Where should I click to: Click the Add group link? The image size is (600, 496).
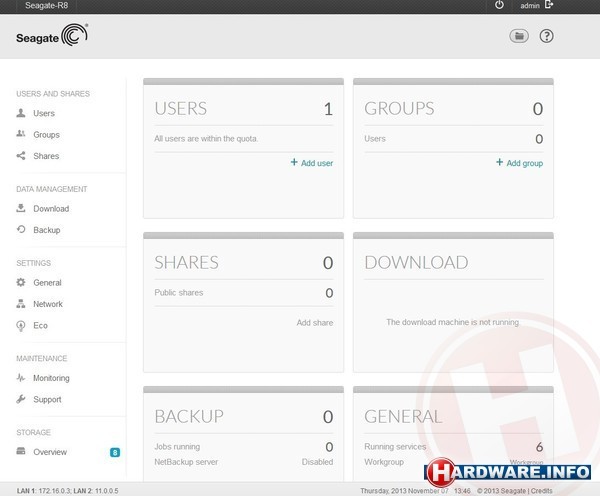[520, 162]
